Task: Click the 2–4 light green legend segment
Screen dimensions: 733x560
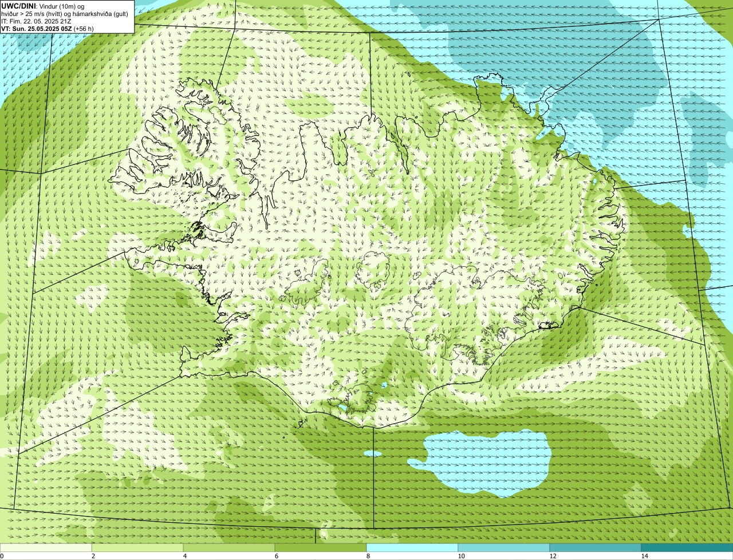Action: pyautogui.click(x=137, y=548)
